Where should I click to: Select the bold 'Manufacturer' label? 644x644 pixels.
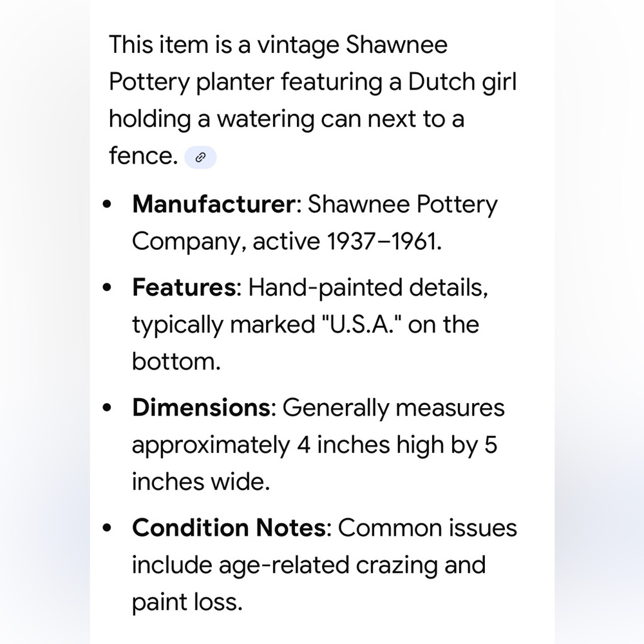(214, 204)
